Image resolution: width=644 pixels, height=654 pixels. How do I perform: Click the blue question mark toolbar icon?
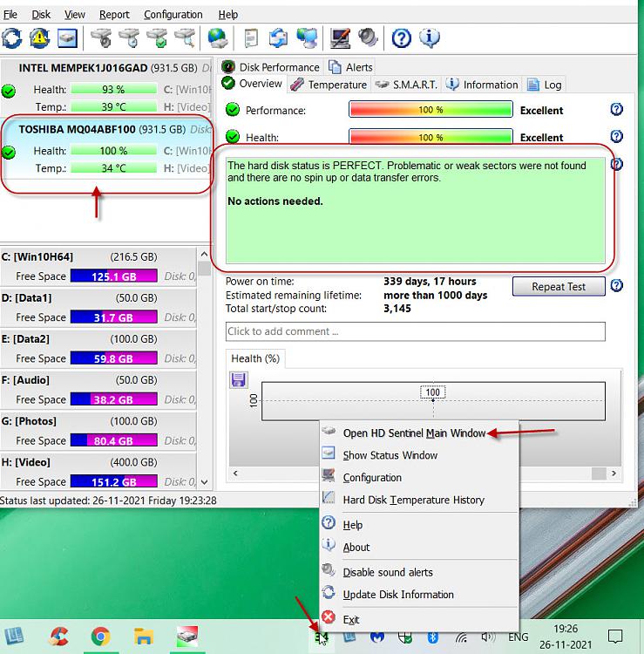click(401, 37)
